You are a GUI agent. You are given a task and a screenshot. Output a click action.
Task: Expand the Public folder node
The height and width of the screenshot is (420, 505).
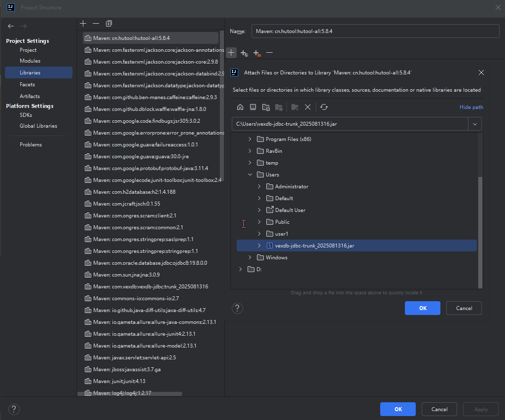[259, 222]
